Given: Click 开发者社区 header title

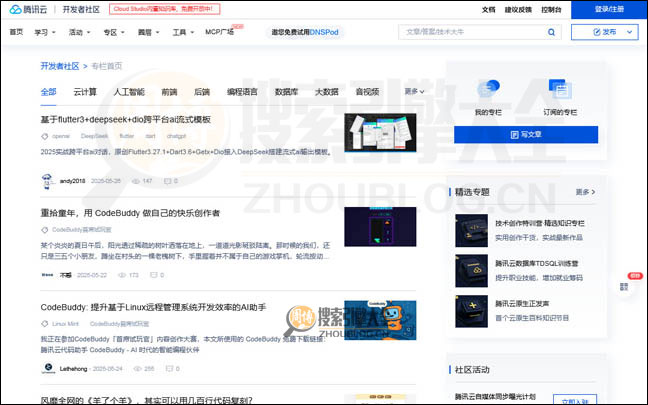Looking at the screenshot, I should pyautogui.click(x=81, y=9).
